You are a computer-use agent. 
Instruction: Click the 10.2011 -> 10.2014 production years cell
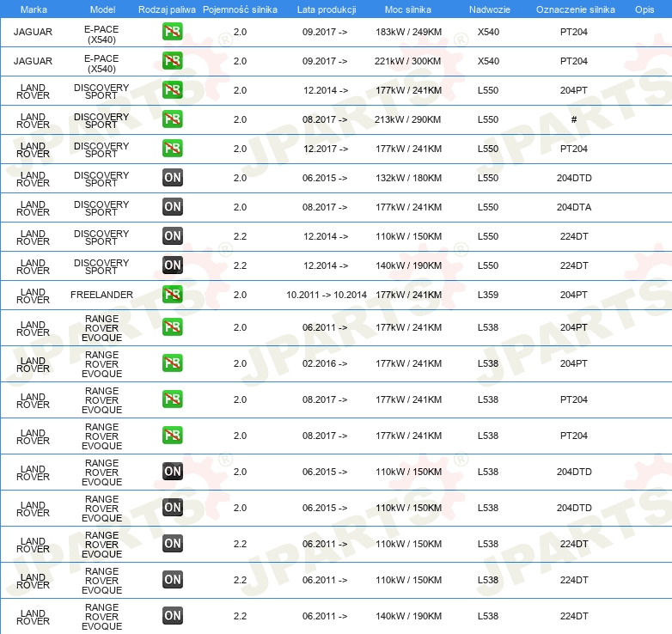click(327, 295)
